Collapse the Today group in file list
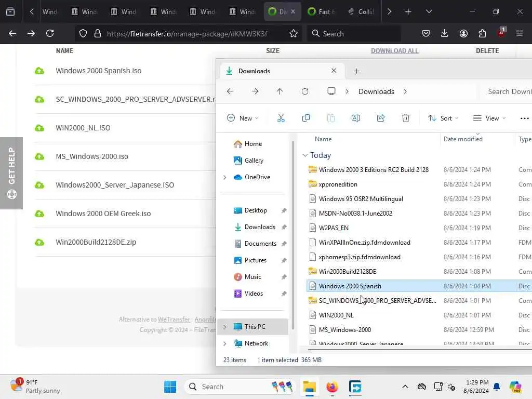 point(305,155)
